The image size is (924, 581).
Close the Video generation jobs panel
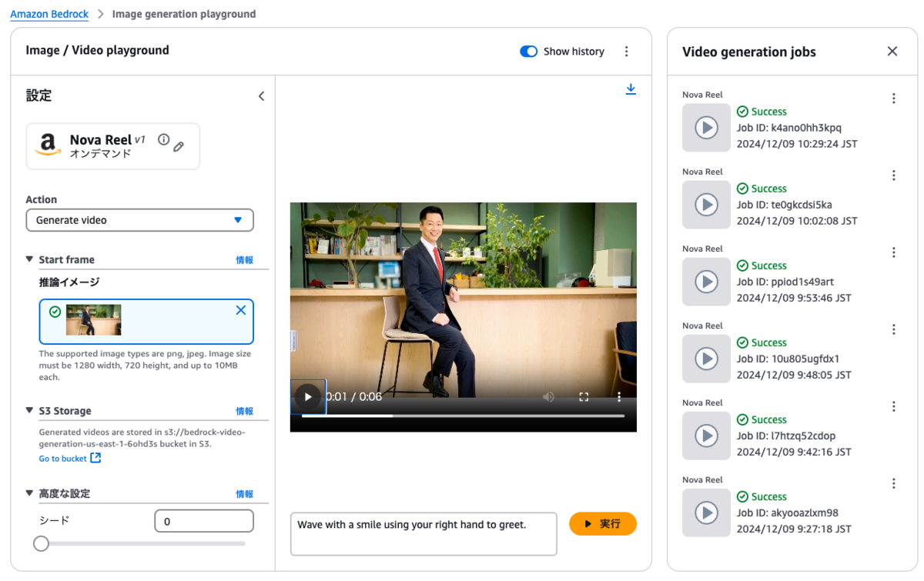coord(892,52)
